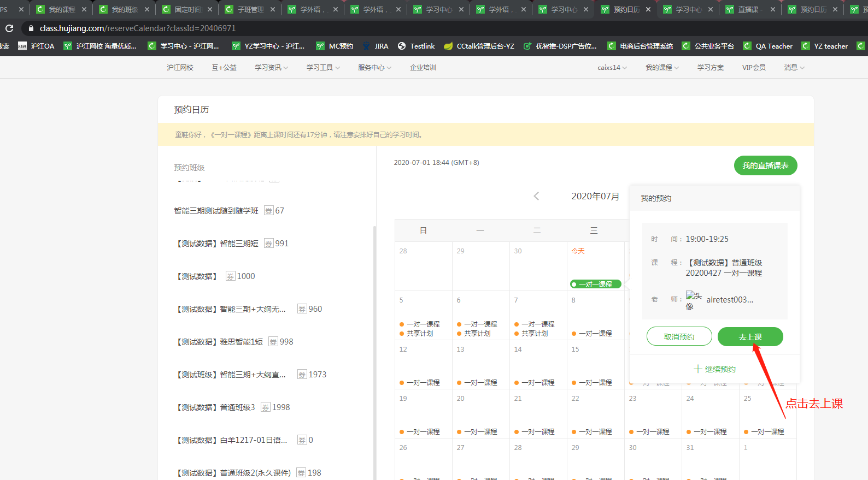Click the plus icon for 继续预约
This screenshot has height=480, width=868.
pos(697,369)
